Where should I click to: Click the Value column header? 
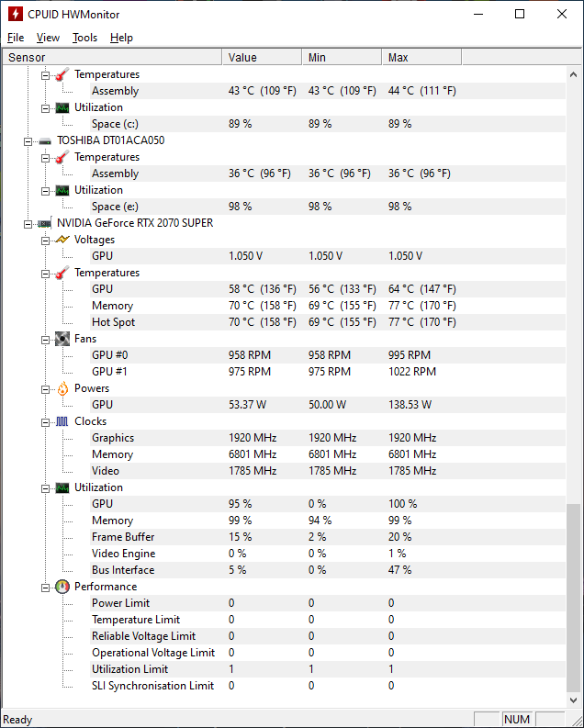coord(262,58)
